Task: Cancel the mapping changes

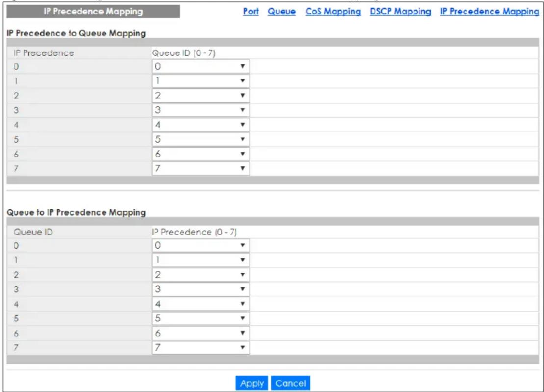Action: click(290, 383)
